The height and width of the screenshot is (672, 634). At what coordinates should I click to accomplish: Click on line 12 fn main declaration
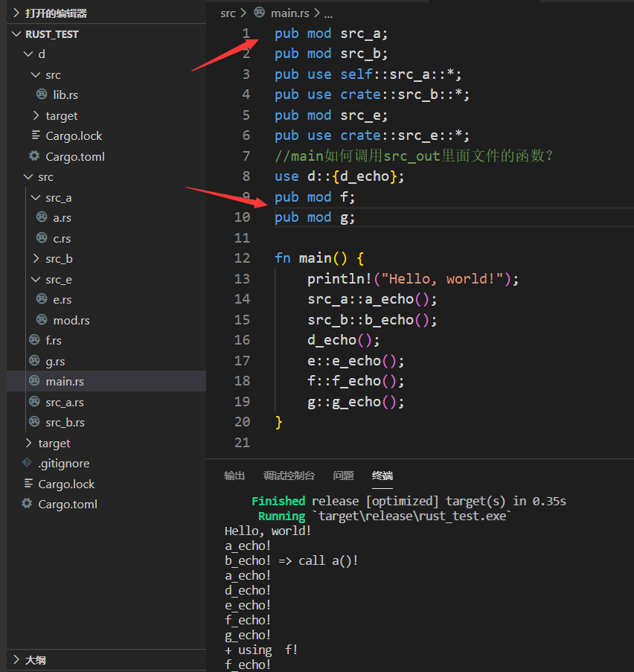(313, 257)
